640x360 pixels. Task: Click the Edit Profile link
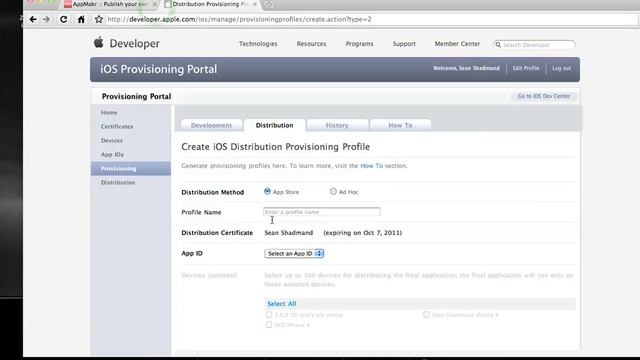coord(526,68)
